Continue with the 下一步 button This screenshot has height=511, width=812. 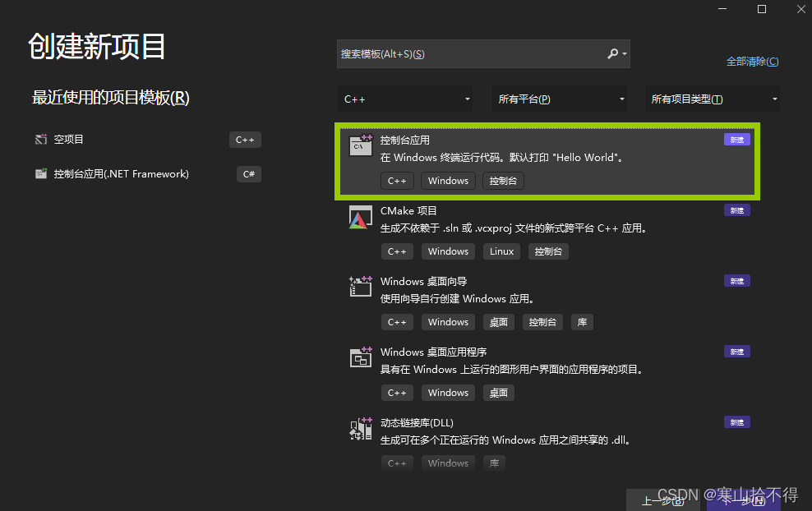pyautogui.click(x=744, y=500)
